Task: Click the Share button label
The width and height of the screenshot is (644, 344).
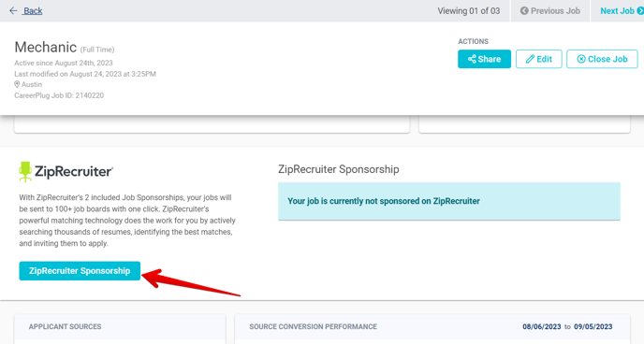Action: [490, 59]
